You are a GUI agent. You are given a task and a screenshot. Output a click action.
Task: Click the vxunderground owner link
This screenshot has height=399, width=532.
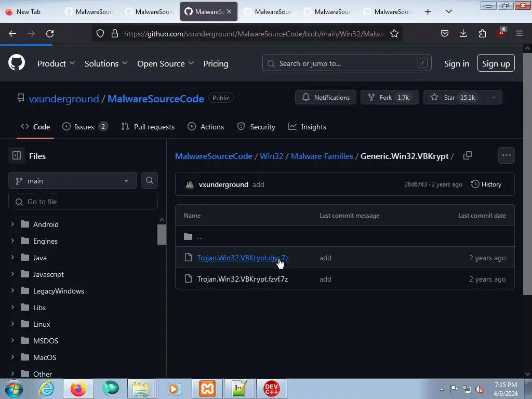click(x=64, y=99)
